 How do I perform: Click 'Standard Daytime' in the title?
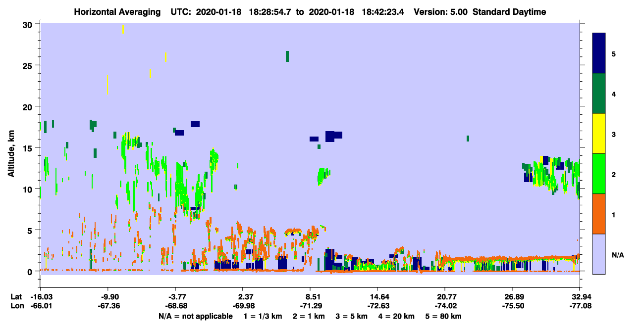click(x=509, y=12)
